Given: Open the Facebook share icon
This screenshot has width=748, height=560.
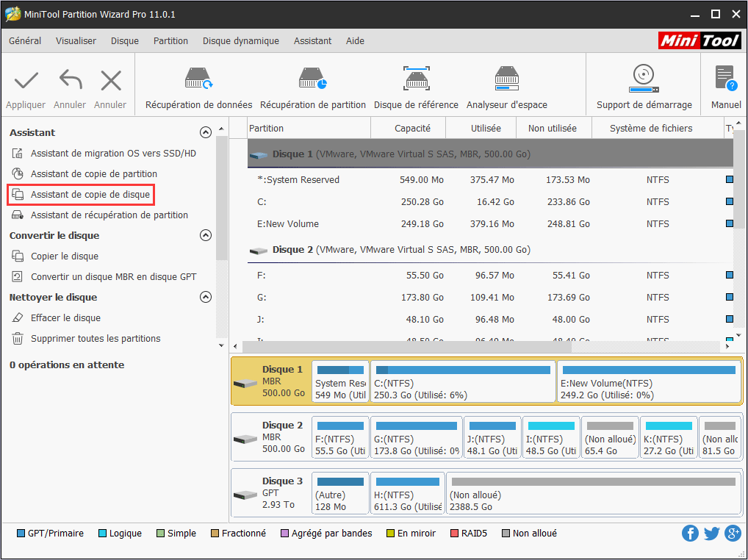Looking at the screenshot, I should [690, 534].
